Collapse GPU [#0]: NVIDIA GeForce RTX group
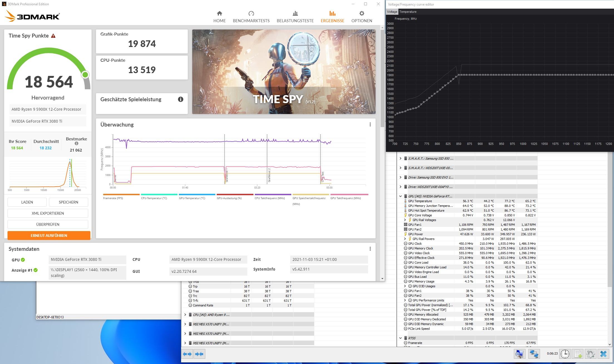 click(x=400, y=196)
